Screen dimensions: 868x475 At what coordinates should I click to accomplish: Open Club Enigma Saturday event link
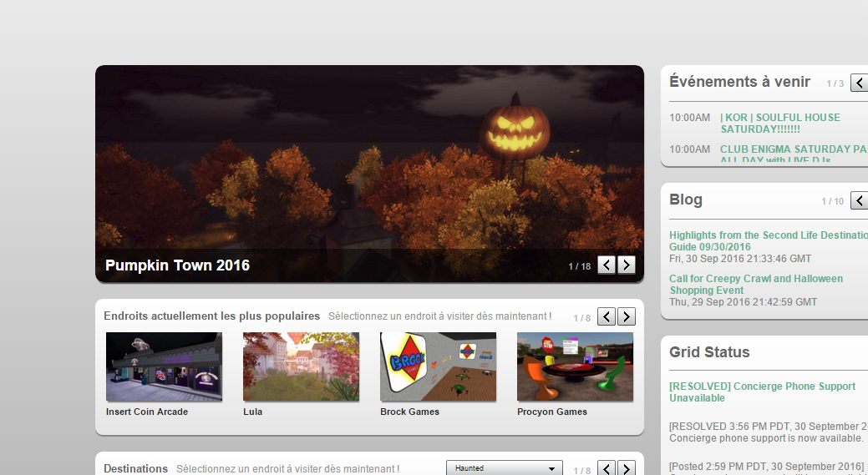(x=794, y=154)
